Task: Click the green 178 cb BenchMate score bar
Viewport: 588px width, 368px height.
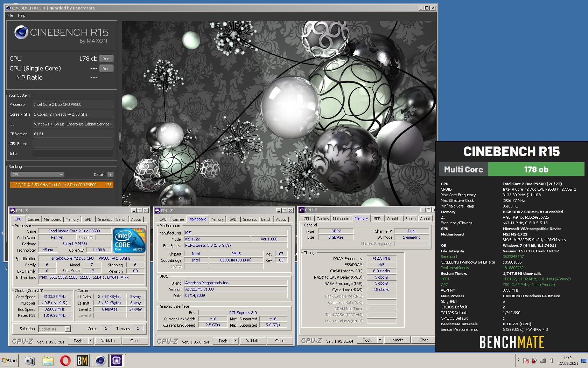Action: (536, 169)
